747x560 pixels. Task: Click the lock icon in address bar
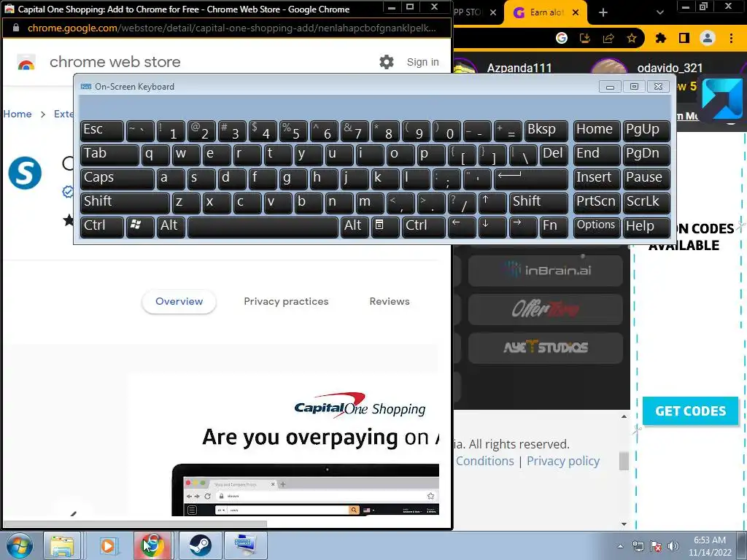point(16,28)
